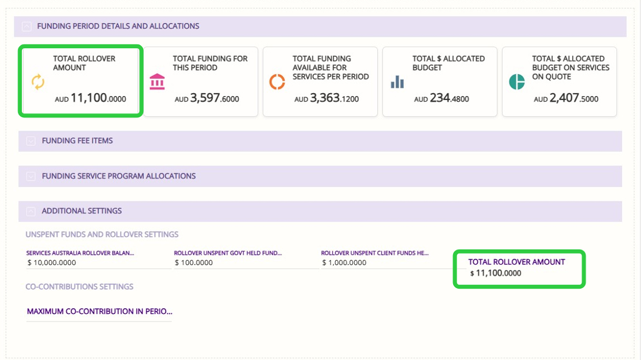Viewport: 644px width, 360px height.
Task: Select the Total Rollover Amount card
Action: (x=80, y=82)
